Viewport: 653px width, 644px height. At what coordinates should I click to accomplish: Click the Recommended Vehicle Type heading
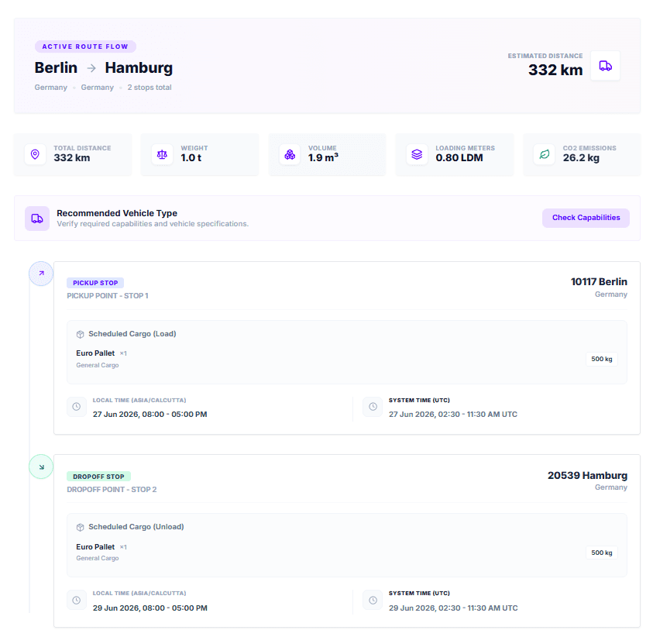[117, 213]
